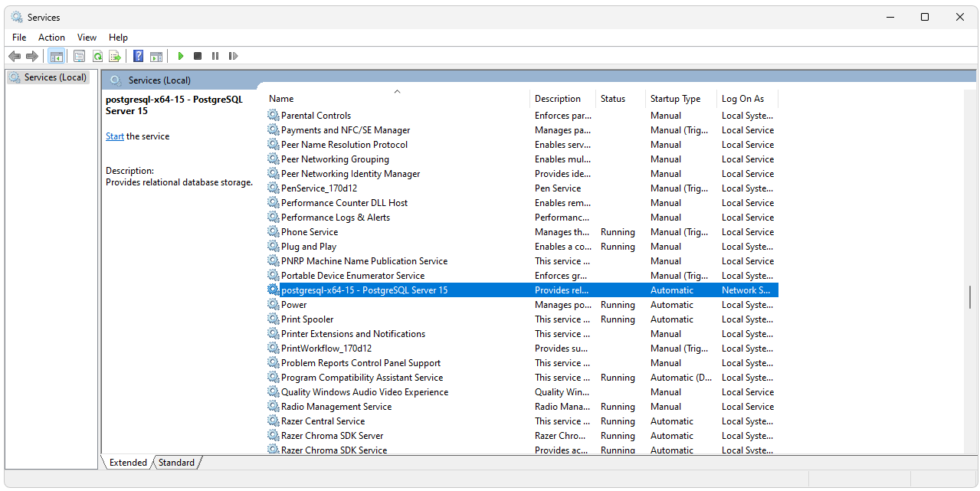Click the Services (Local) header in details pane

[x=159, y=80]
